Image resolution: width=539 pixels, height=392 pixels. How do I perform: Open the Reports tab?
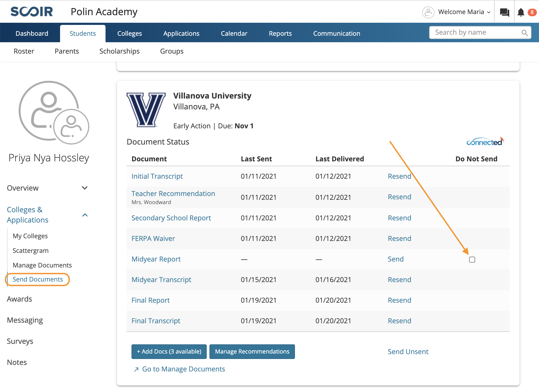(280, 34)
